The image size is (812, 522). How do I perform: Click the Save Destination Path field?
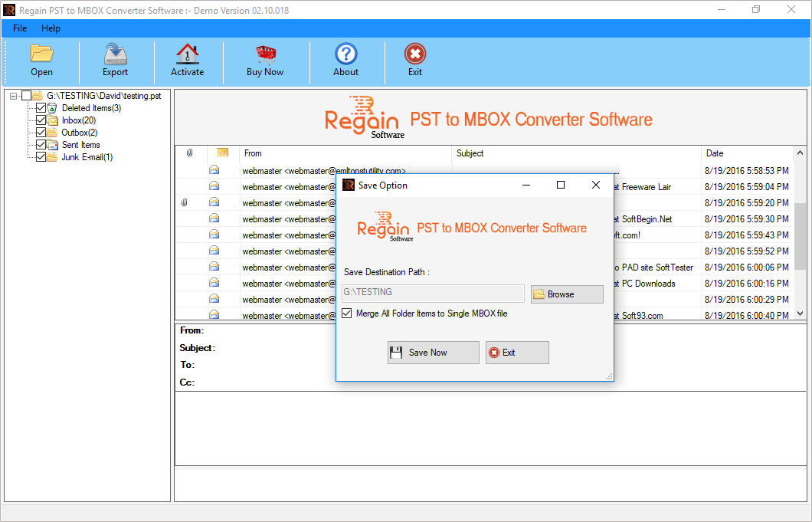click(433, 292)
